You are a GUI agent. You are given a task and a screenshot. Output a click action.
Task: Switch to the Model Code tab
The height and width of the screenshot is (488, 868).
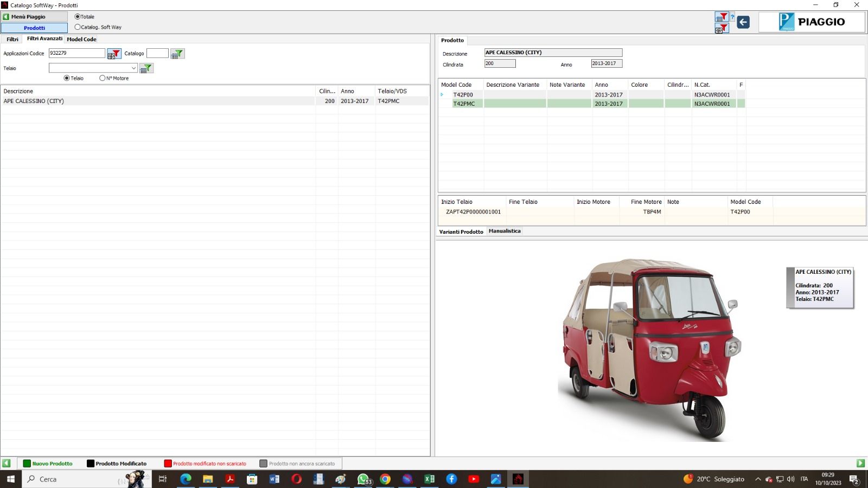[81, 39]
